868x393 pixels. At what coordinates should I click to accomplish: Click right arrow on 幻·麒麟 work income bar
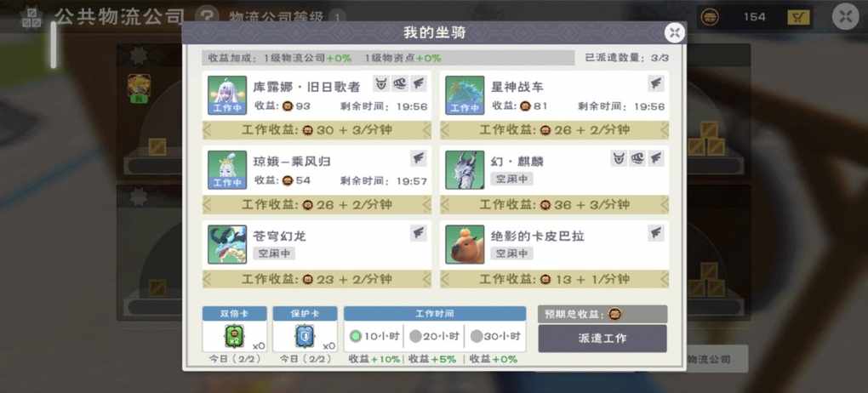tap(664, 205)
